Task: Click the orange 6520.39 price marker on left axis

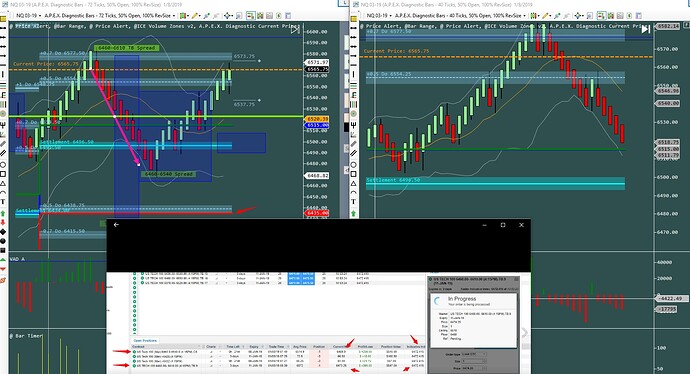Action: (x=317, y=119)
